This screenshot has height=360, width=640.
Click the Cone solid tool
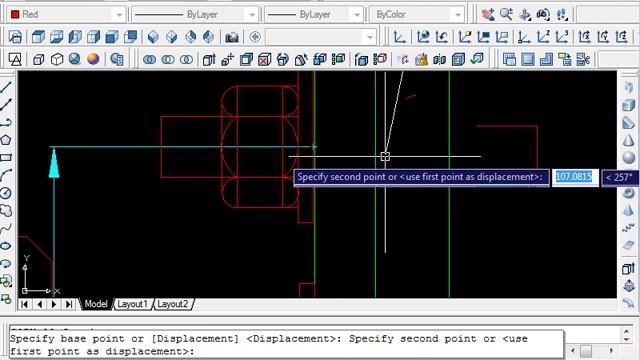629,140
